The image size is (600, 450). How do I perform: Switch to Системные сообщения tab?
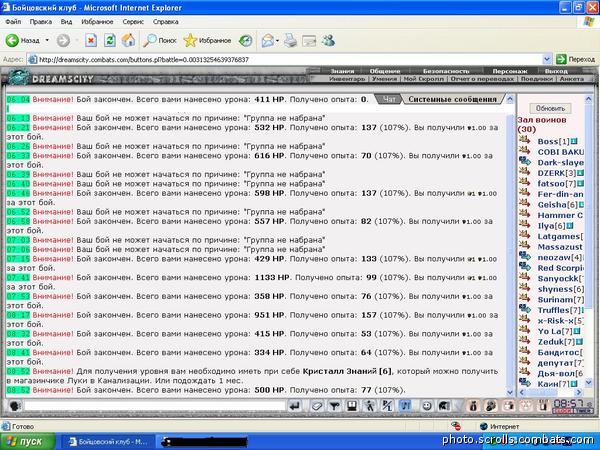[452, 100]
